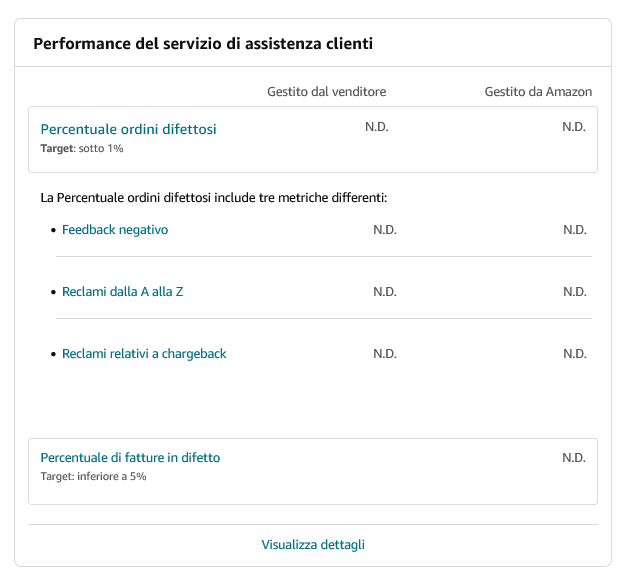
Task: Select Amazon N.D. value for Percentuale ordini difettosi
Action: coord(574,127)
